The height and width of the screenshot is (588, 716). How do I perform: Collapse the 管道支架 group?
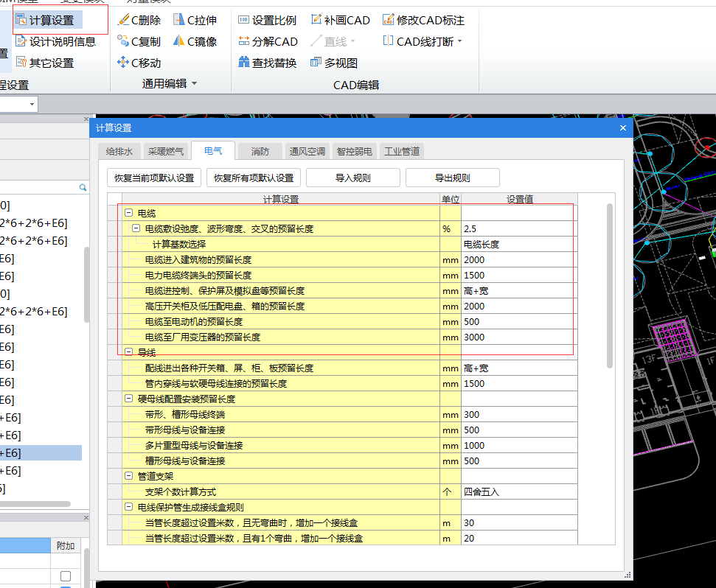(129, 476)
